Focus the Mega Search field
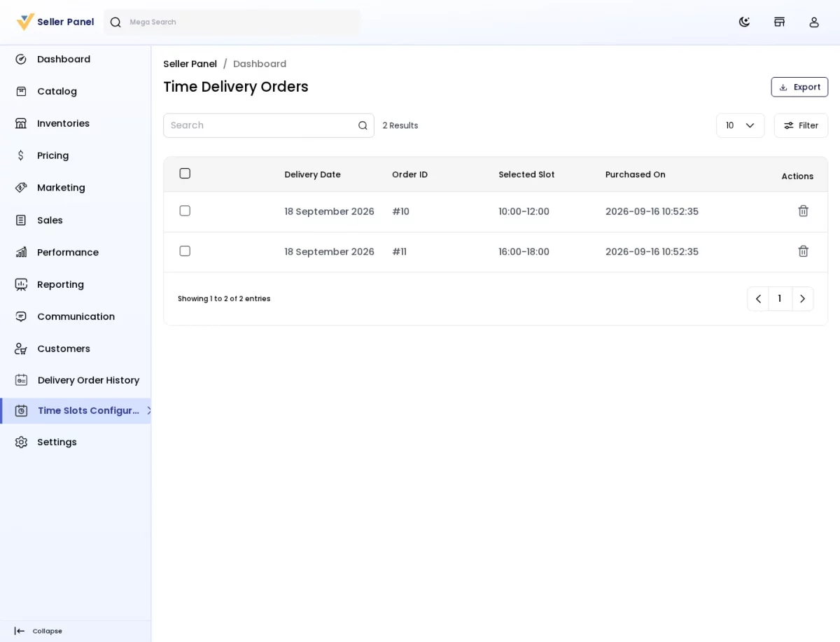The height and width of the screenshot is (642, 840). (232, 22)
